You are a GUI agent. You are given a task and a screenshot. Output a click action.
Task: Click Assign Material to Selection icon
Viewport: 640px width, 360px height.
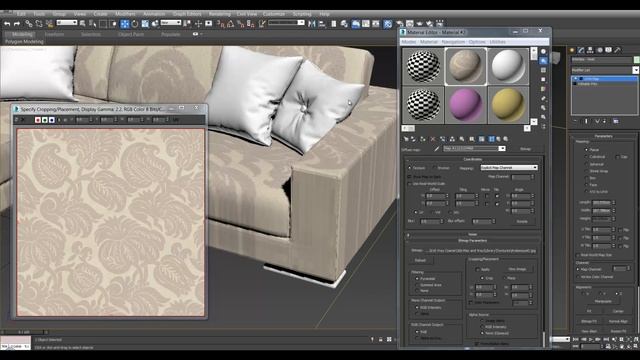click(x=423, y=139)
